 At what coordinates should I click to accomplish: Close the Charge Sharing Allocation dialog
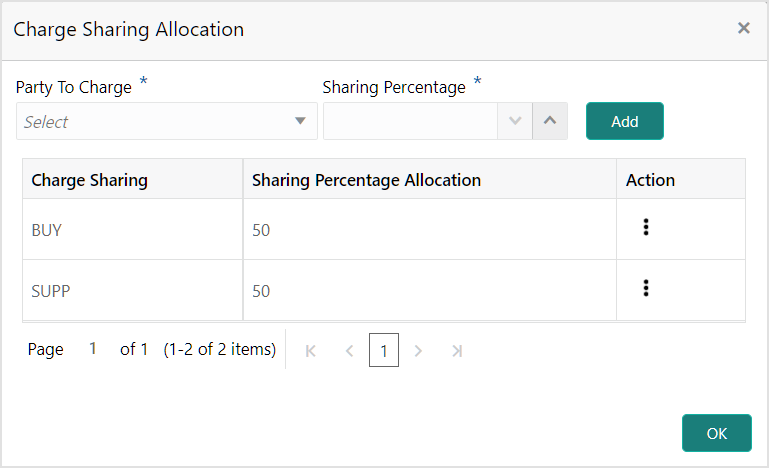click(x=743, y=29)
